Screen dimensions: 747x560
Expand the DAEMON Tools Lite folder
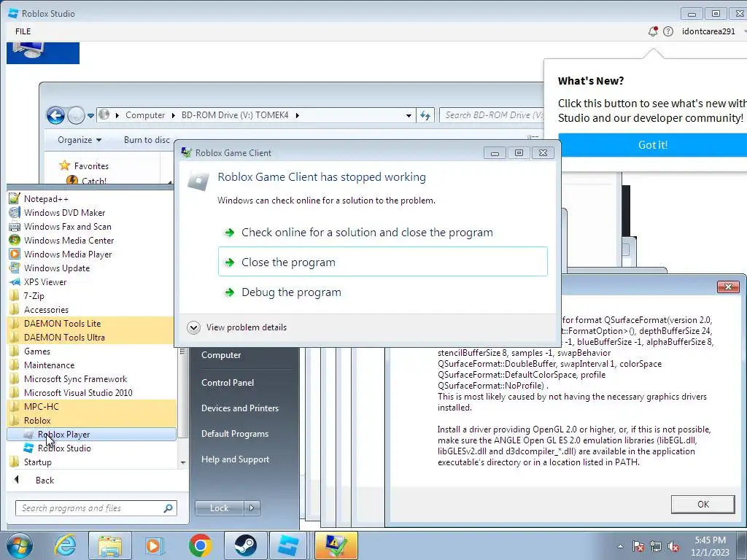tap(90, 323)
